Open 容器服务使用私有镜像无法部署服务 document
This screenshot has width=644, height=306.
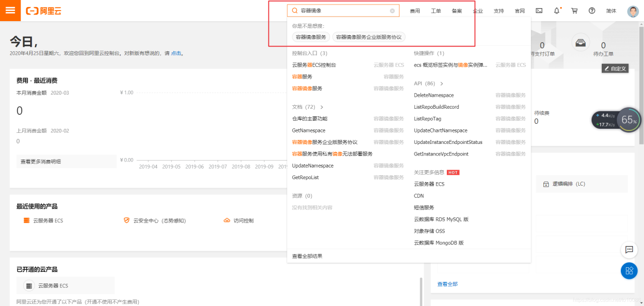click(x=333, y=154)
